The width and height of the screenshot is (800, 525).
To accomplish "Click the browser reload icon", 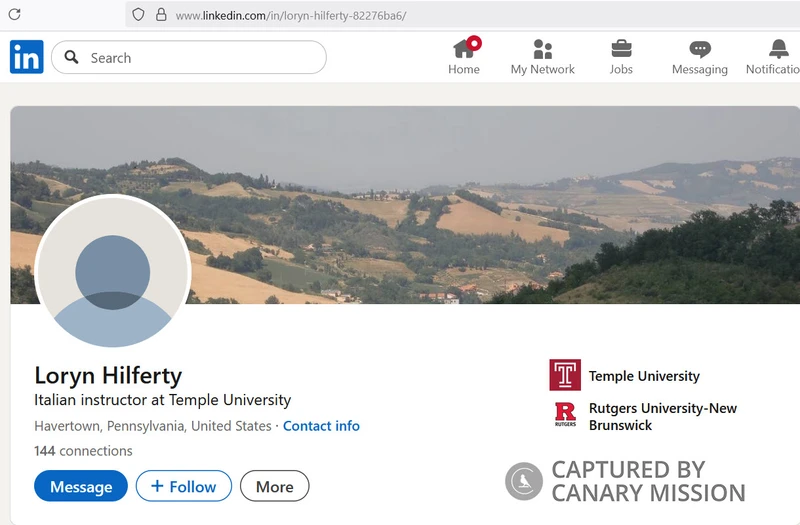I will pos(14,14).
